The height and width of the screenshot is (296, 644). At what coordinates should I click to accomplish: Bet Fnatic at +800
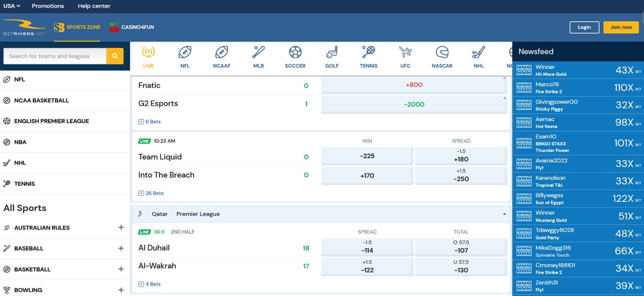pyautogui.click(x=414, y=85)
